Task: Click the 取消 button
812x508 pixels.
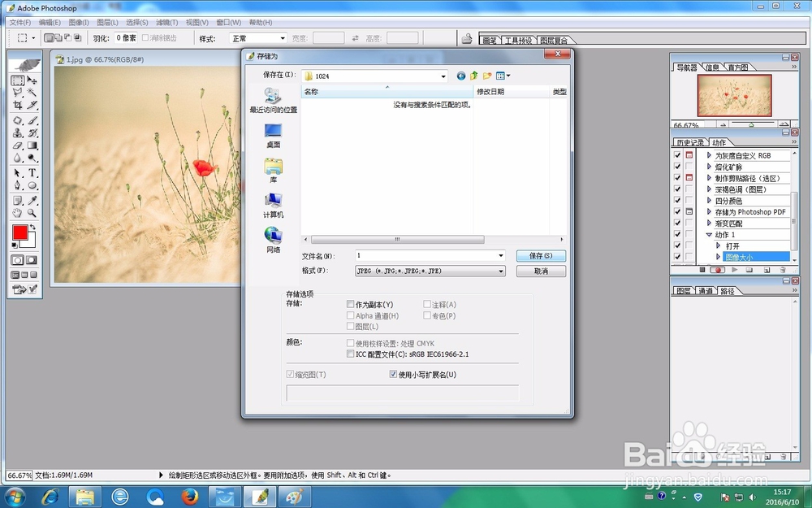Action: (x=541, y=271)
